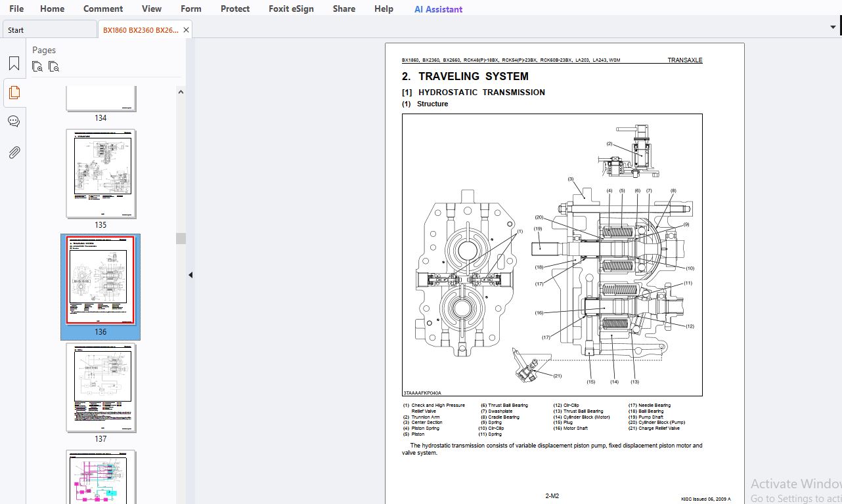
Task: Open the Bookmarks panel icon
Action: pos(14,64)
